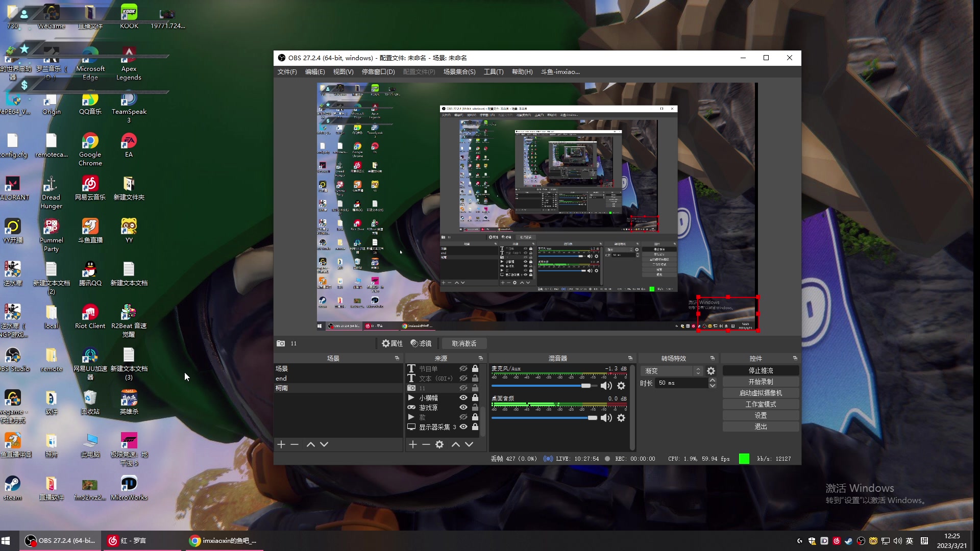Click the 停止推流 button
This screenshot has height=551, width=980.
[761, 370]
